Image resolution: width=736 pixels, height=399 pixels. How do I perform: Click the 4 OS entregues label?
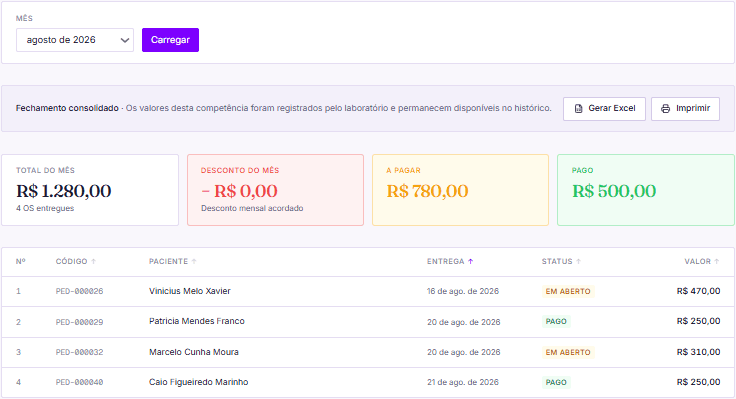(45, 208)
